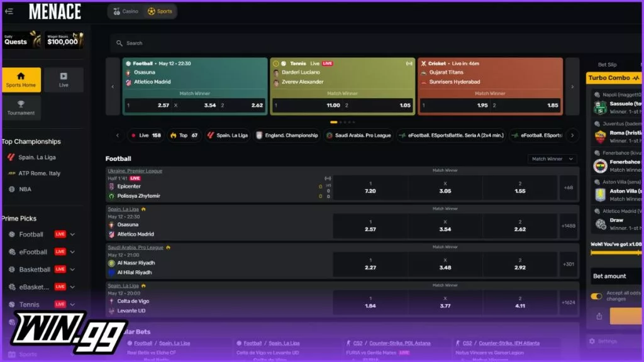644x362 pixels.
Task: Switch to the Bet Slip tab
Action: [607, 65]
